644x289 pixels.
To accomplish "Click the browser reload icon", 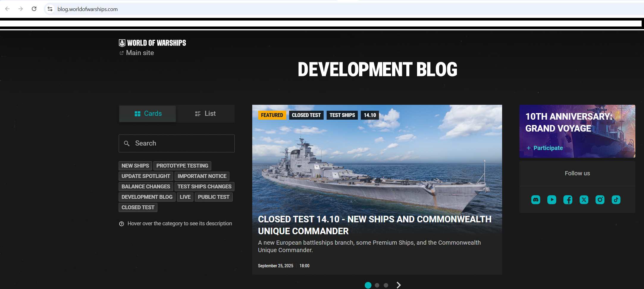I will click(34, 9).
